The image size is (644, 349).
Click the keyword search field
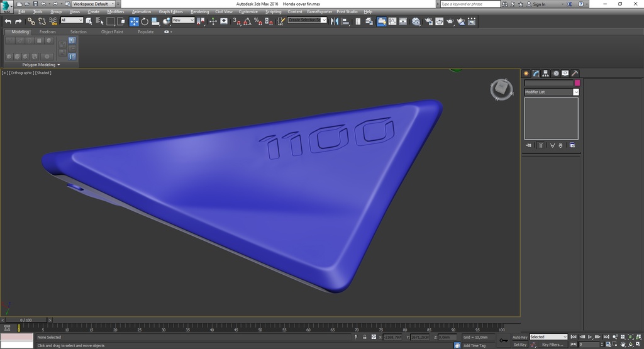(x=470, y=4)
